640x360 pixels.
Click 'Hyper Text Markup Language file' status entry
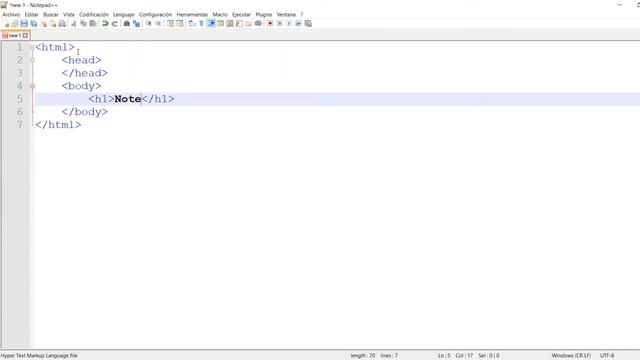(x=39, y=356)
